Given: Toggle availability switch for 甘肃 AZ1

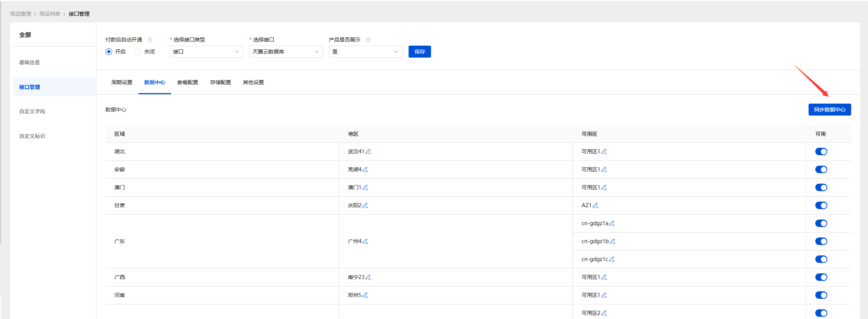Looking at the screenshot, I should pyautogui.click(x=821, y=205).
